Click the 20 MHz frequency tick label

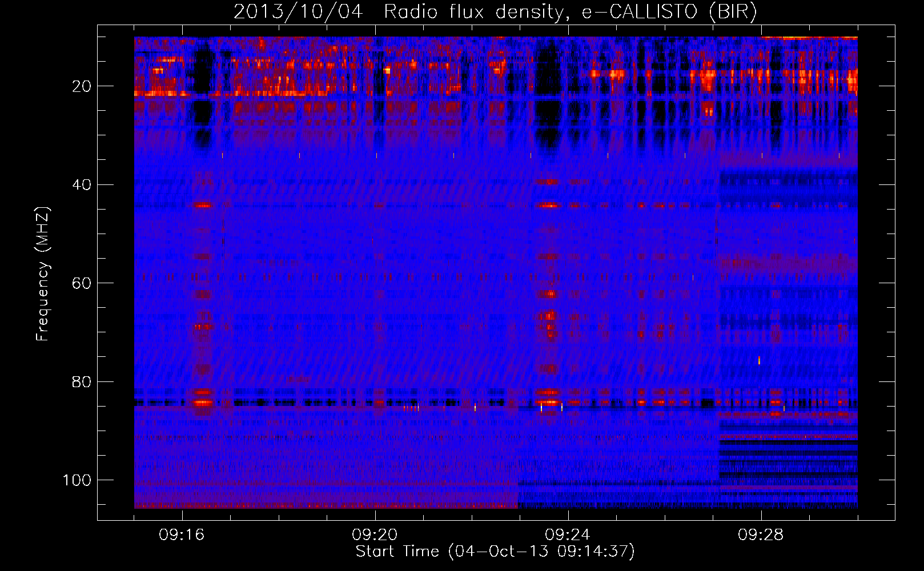point(82,86)
